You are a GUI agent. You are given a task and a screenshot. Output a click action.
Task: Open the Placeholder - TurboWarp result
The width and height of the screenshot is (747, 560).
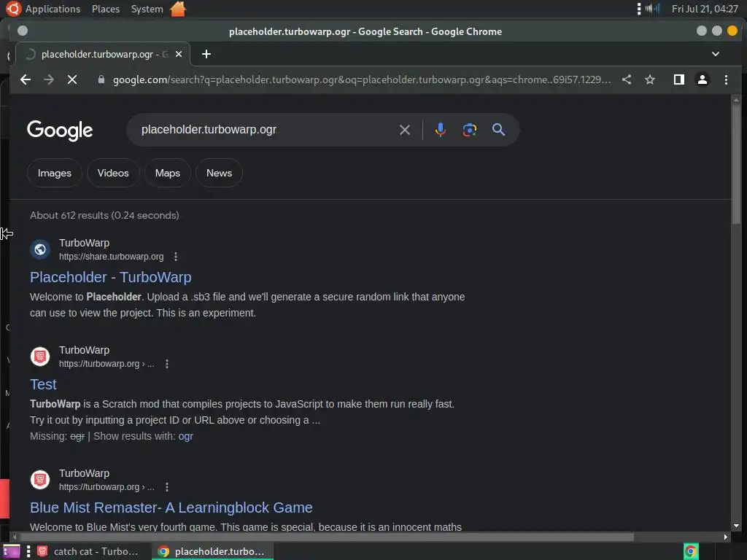click(111, 277)
